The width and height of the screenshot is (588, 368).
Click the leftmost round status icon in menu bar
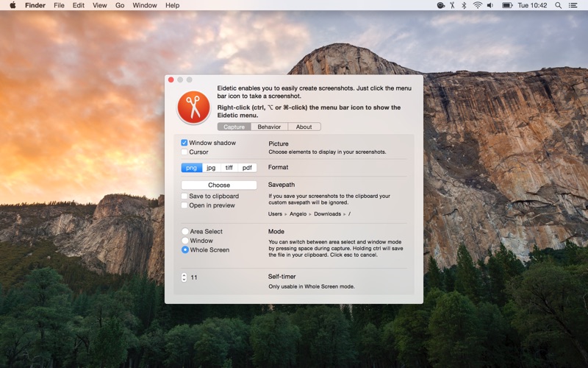(x=440, y=5)
